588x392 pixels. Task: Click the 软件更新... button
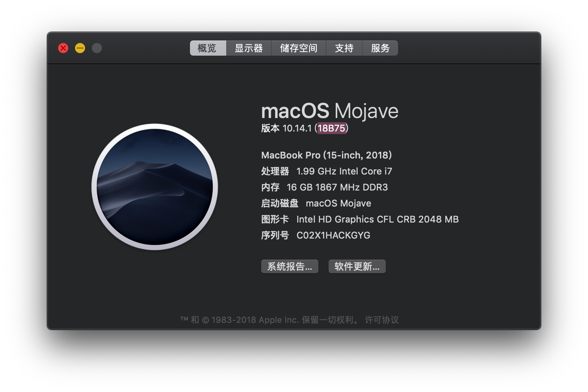tap(357, 266)
